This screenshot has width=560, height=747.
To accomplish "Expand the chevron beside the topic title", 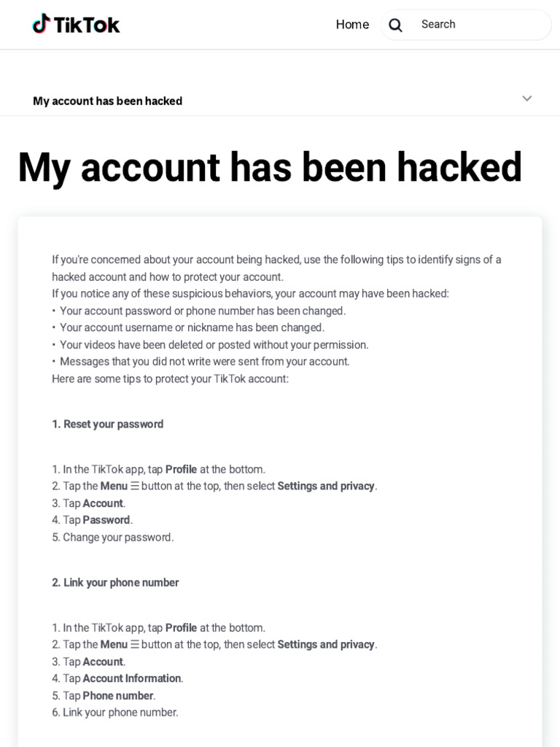I will (x=526, y=98).
